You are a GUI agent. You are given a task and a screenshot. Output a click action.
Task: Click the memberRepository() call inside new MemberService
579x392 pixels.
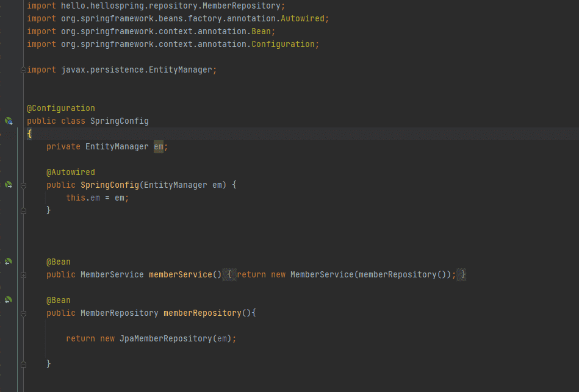(403, 274)
